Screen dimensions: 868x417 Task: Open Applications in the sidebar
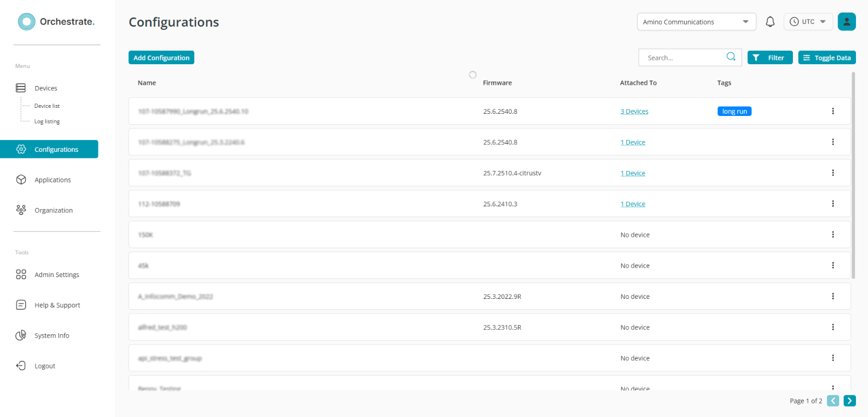click(x=52, y=180)
